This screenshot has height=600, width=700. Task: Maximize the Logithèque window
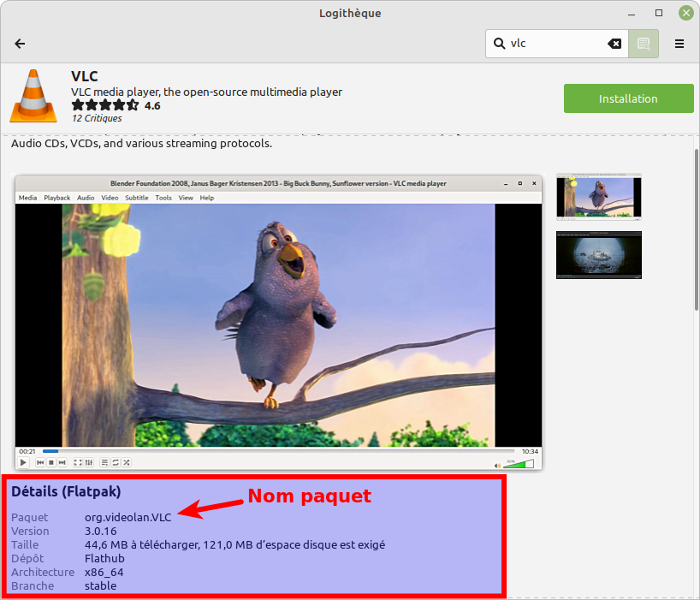point(658,13)
